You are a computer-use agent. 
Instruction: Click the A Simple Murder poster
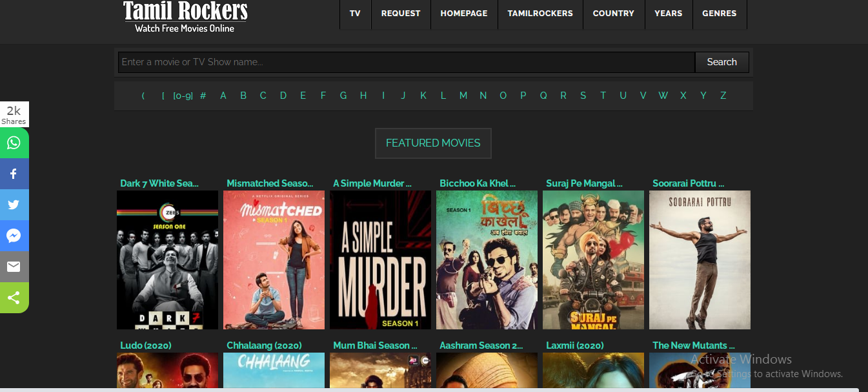point(380,260)
